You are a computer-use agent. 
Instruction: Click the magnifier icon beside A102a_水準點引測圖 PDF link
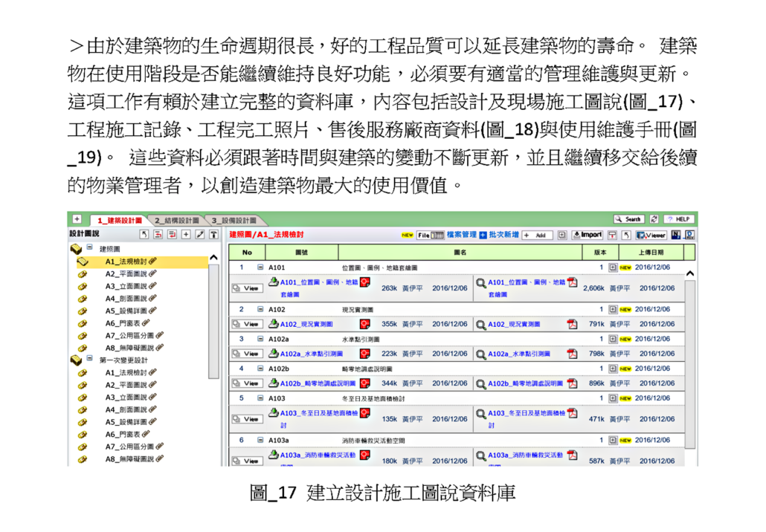pos(480,354)
